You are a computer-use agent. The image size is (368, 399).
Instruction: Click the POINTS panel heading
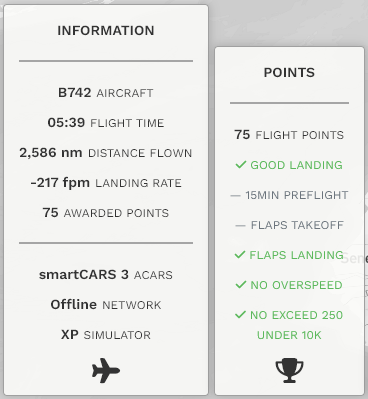(x=289, y=73)
